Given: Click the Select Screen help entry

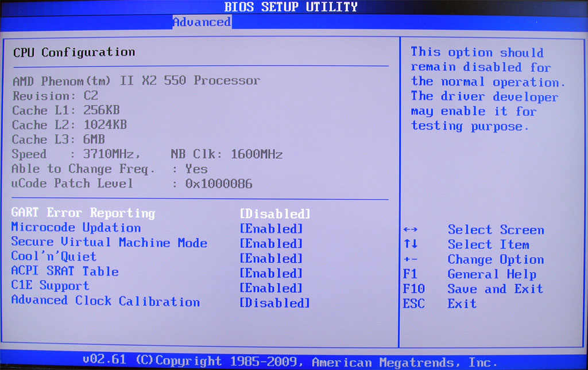Looking at the screenshot, I should point(496,229).
